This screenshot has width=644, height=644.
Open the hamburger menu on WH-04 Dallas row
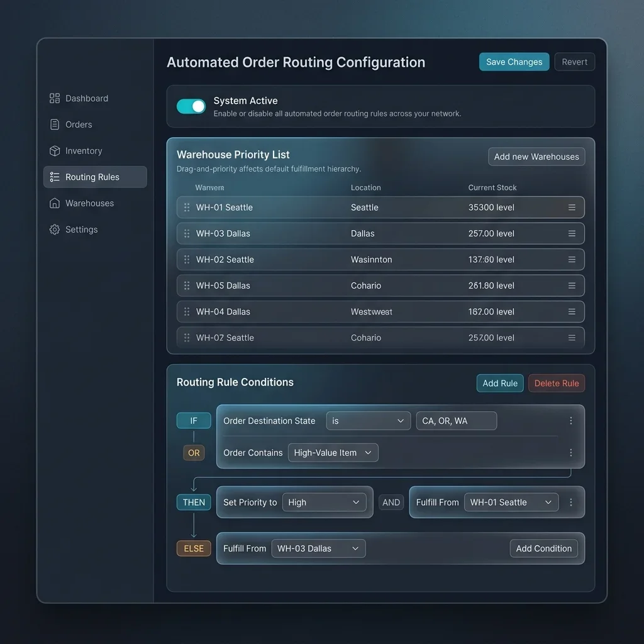pyautogui.click(x=572, y=312)
